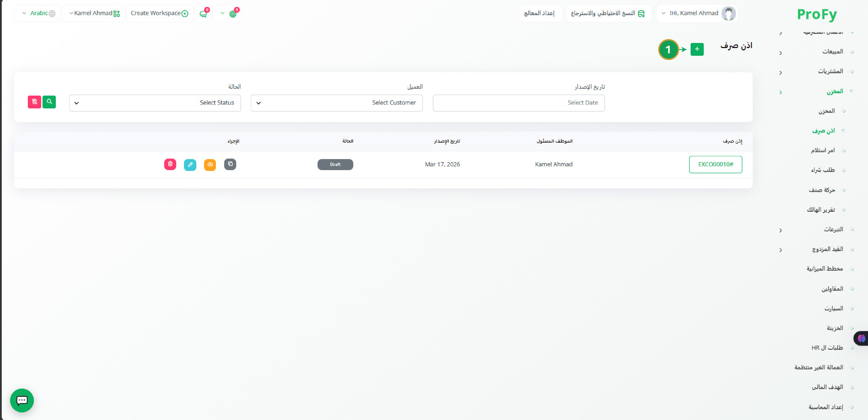
Task: Edit EXCO00010 with the teal pencil icon
Action: pyautogui.click(x=190, y=165)
